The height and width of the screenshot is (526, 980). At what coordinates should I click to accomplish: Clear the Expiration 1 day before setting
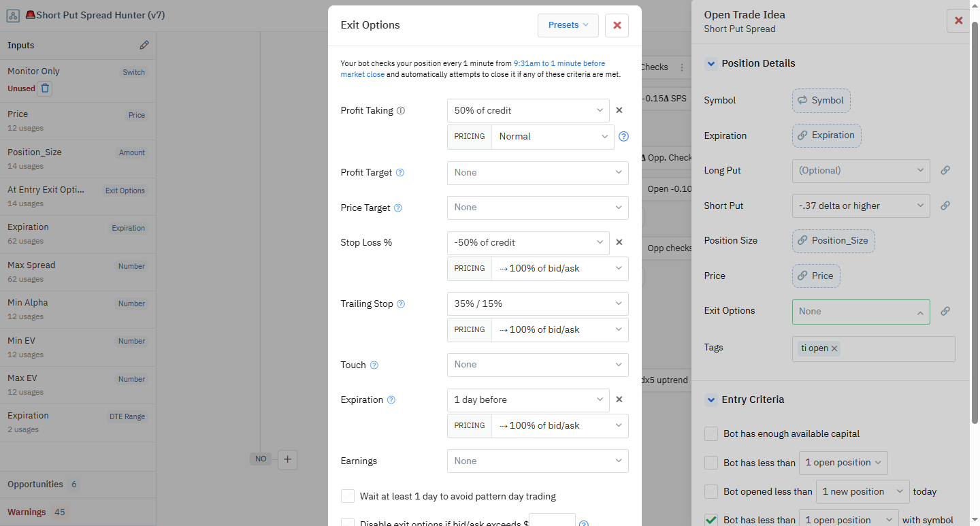(619, 399)
